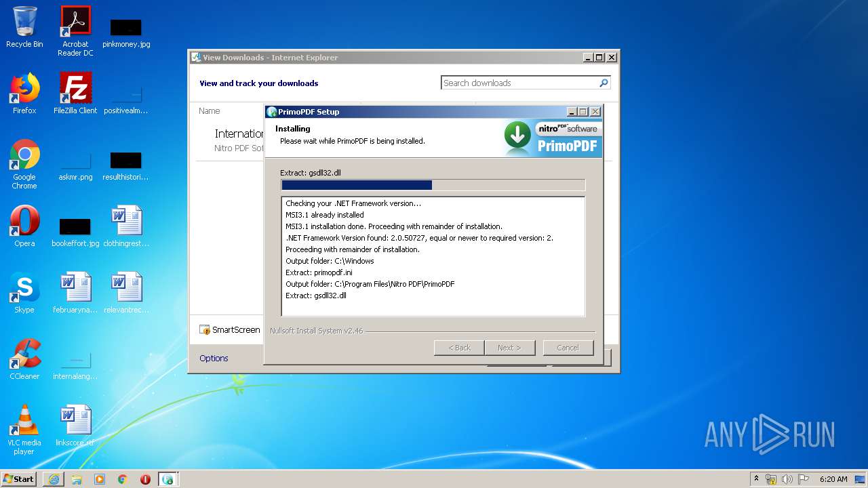
Task: Launch the CCleaner desktop shortcut
Action: pyautogui.click(x=24, y=359)
